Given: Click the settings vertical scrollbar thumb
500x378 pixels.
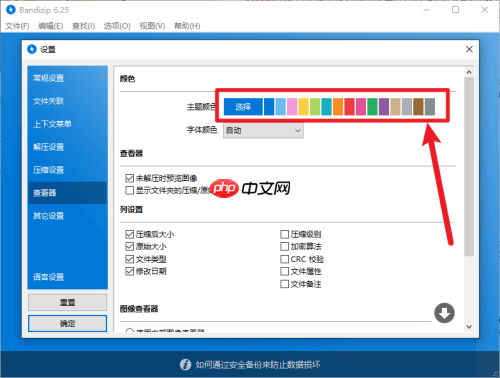Looking at the screenshot, I should tap(469, 167).
